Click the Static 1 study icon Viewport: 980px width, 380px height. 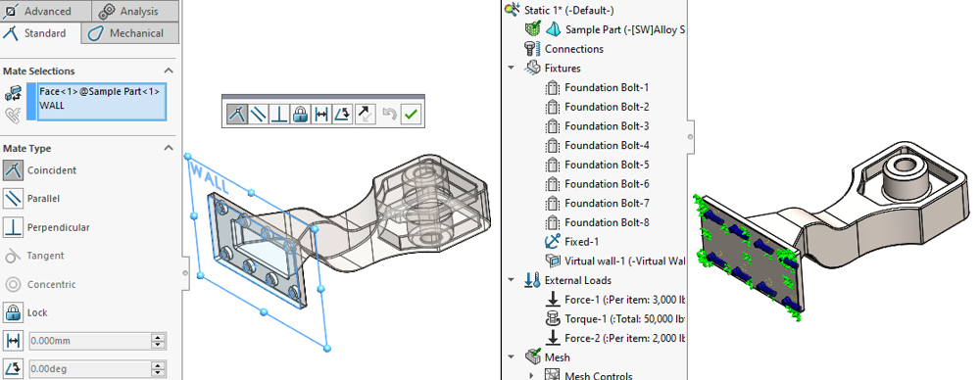coord(512,10)
